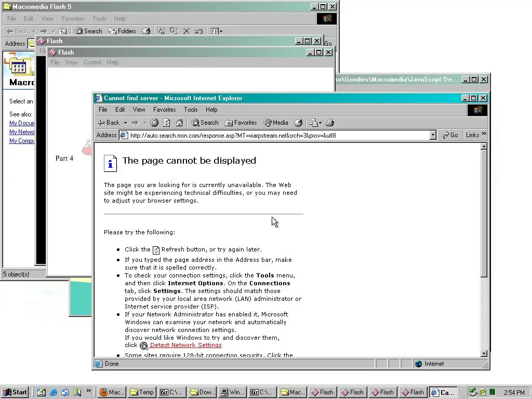Click the Outlook Express quick launch icon
The image size is (532, 399).
point(65,392)
